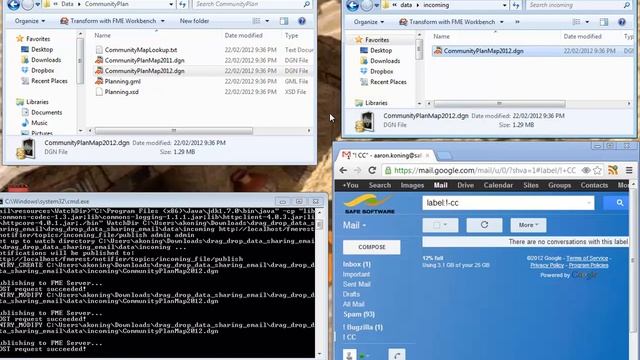640x360 pixels.
Task: Click Search CommunityPlan field
Action: pyautogui.click(x=248, y=4)
